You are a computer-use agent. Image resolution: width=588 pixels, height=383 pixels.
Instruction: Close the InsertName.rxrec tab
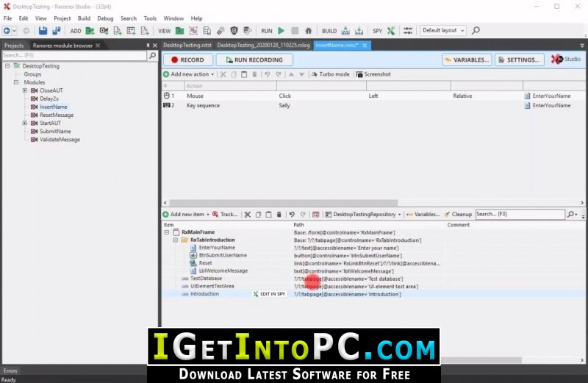pos(365,45)
